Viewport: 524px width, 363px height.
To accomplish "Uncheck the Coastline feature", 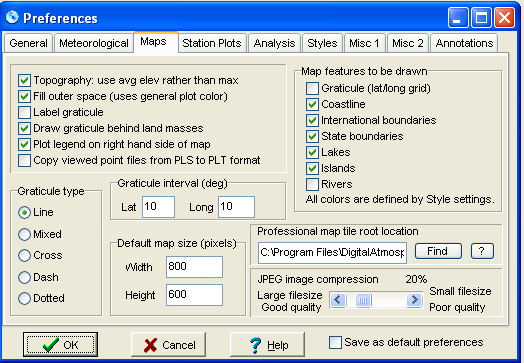I will [312, 105].
